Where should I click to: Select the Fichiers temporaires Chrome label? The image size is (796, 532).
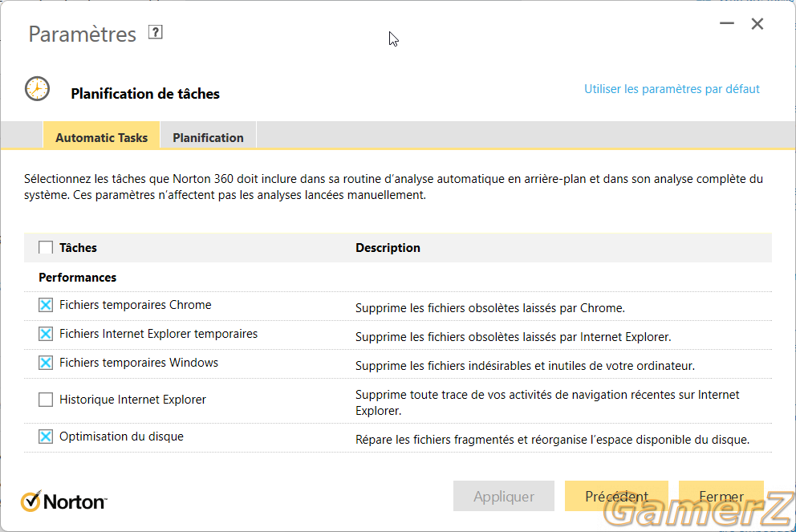tap(135, 305)
